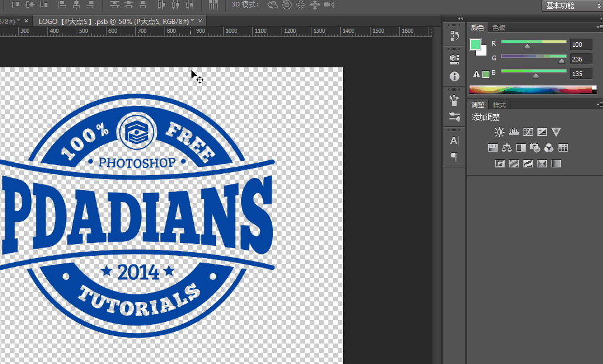The width and height of the screenshot is (603, 364).
Task: Collapse the icon dock with double arrows
Action: [x=460, y=19]
